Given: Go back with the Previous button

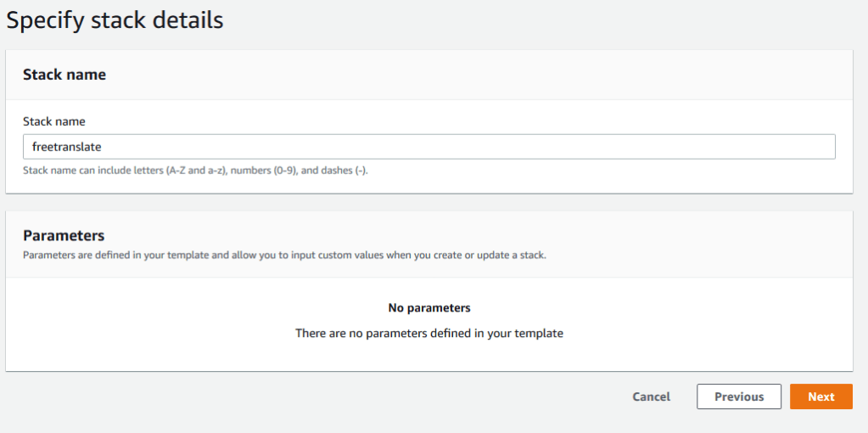Looking at the screenshot, I should click(738, 396).
